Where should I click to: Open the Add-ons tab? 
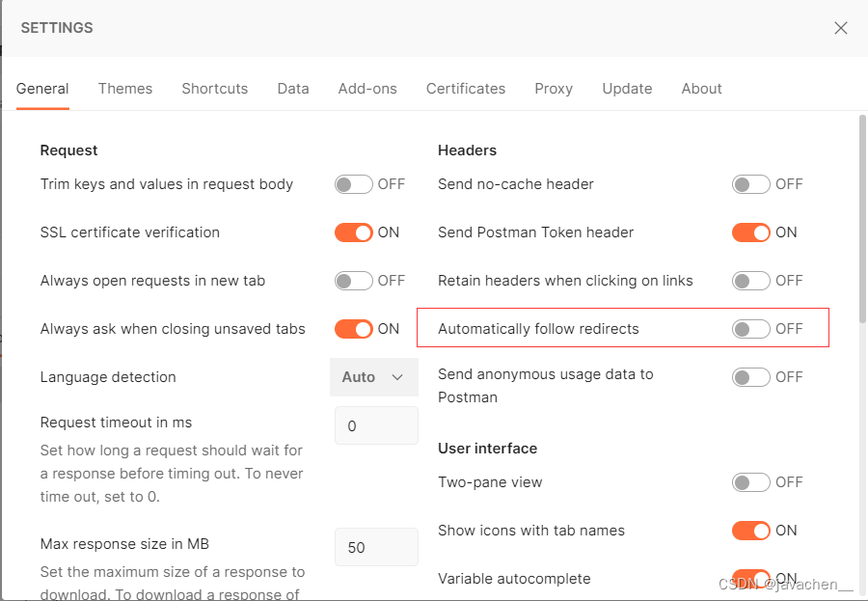pyautogui.click(x=367, y=88)
